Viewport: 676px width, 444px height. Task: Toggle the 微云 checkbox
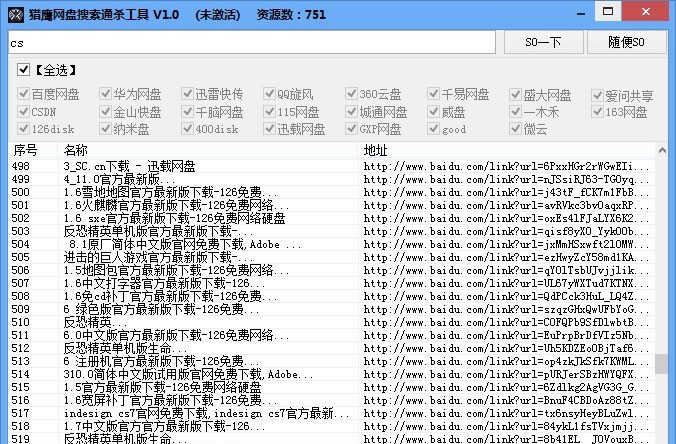pyautogui.click(x=515, y=128)
